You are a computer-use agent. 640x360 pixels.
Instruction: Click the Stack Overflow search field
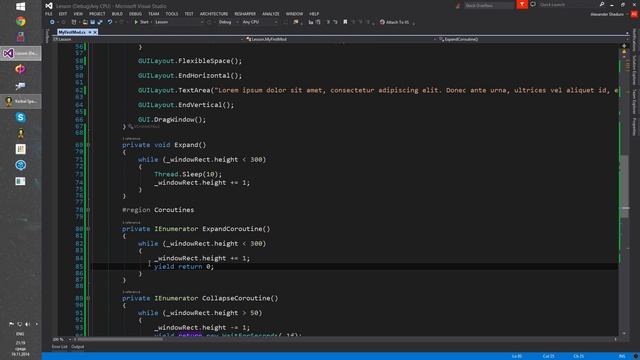pos(489,5)
